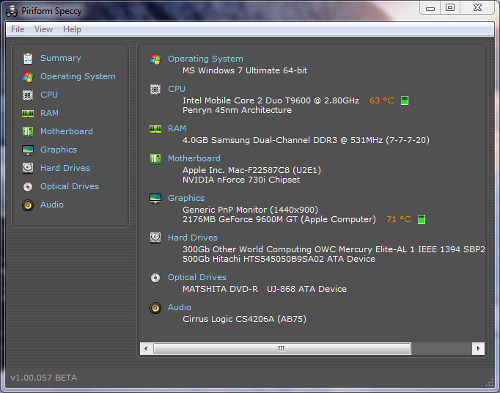This screenshot has height=393, width=500.
Task: Click the RAM icon in summary panel
Action: click(x=155, y=129)
